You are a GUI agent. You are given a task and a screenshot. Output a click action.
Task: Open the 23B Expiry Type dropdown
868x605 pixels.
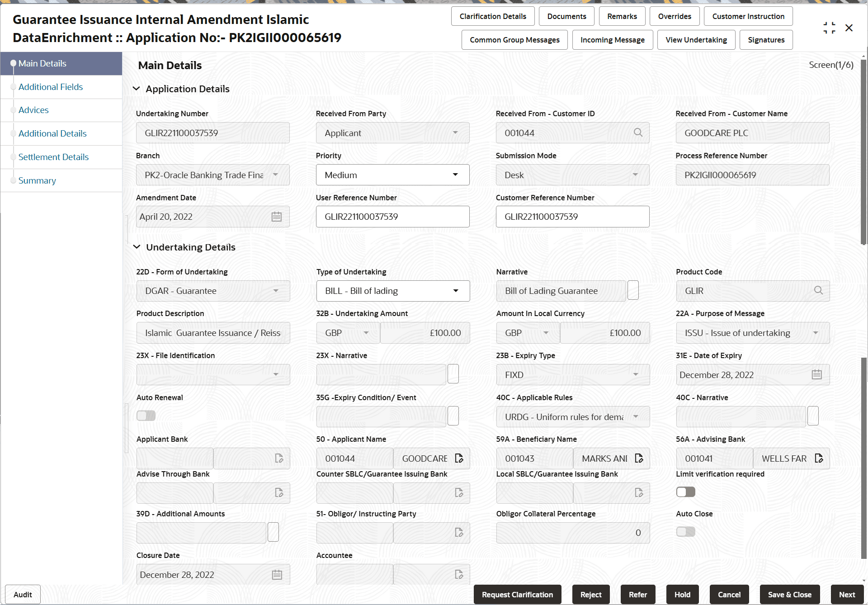coord(636,374)
